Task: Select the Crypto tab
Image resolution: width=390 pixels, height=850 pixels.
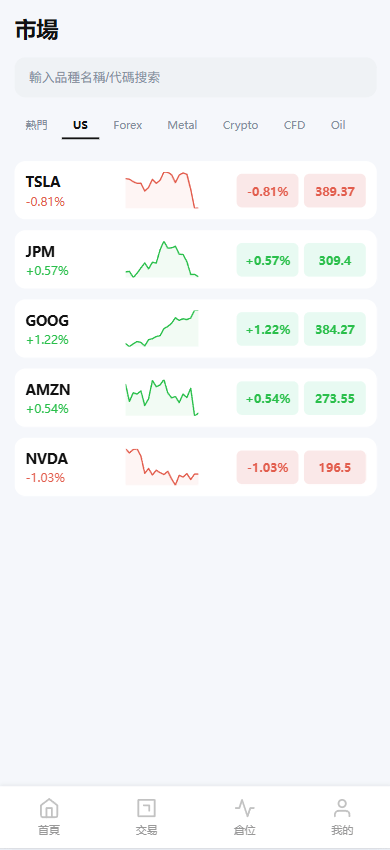Action: [x=240, y=125]
